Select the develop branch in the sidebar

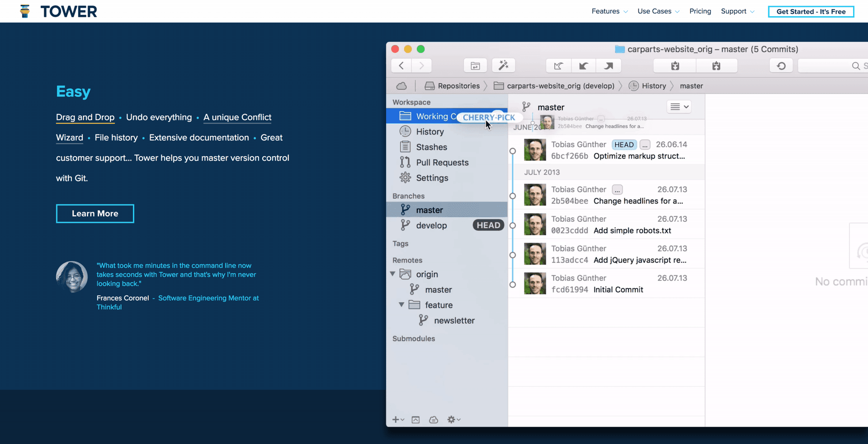click(431, 225)
